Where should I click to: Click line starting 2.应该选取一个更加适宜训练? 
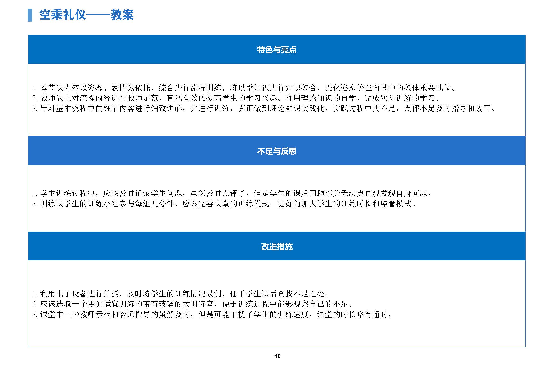tap(192, 304)
